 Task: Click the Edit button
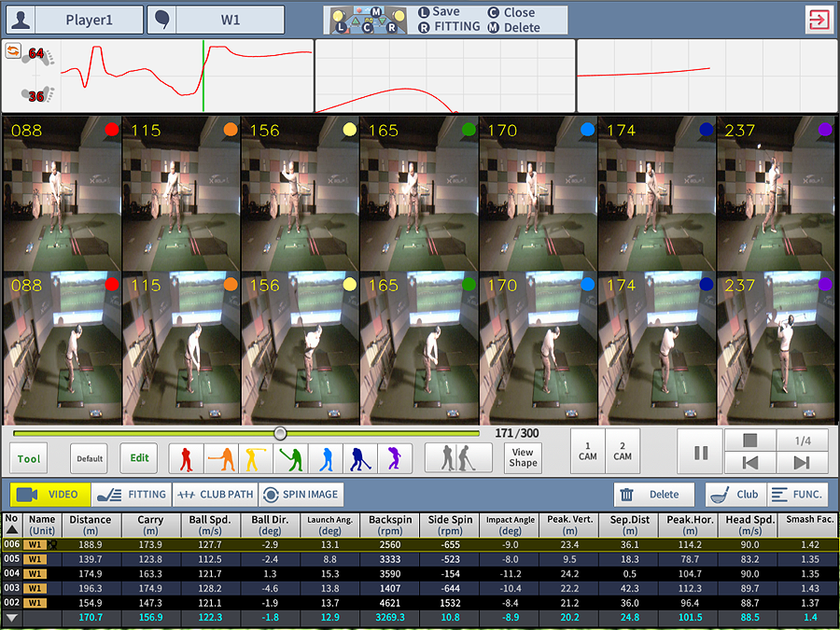click(x=139, y=458)
